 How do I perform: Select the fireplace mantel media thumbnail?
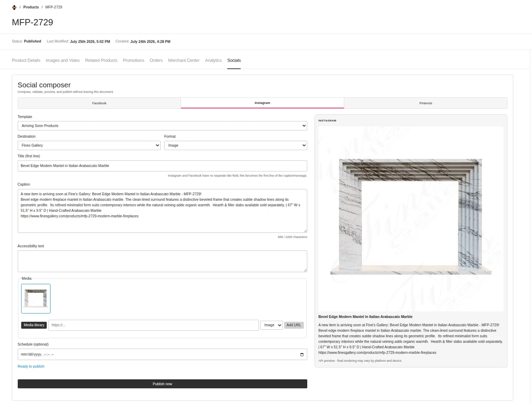coord(36,299)
